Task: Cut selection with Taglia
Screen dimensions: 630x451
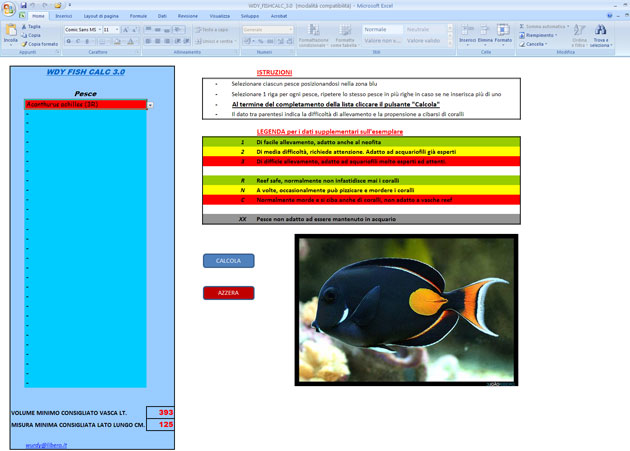Action: (x=31, y=27)
